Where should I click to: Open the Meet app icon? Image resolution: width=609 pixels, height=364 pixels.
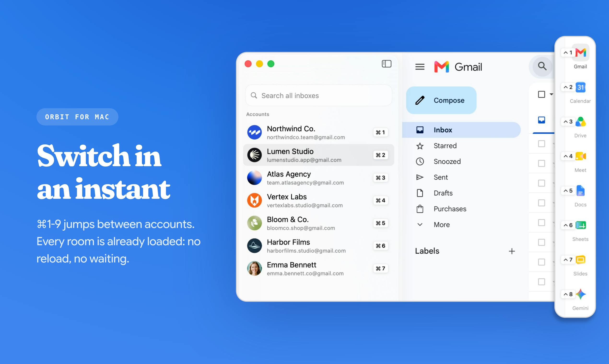point(580,156)
